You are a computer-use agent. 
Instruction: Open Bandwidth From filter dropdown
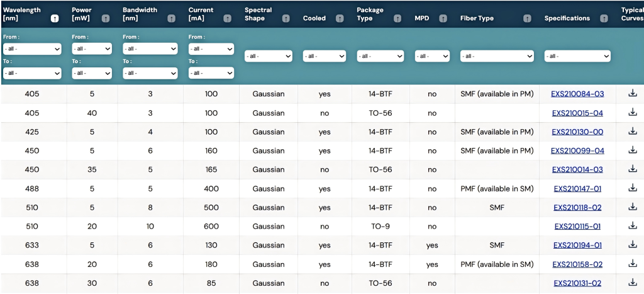[x=150, y=49]
